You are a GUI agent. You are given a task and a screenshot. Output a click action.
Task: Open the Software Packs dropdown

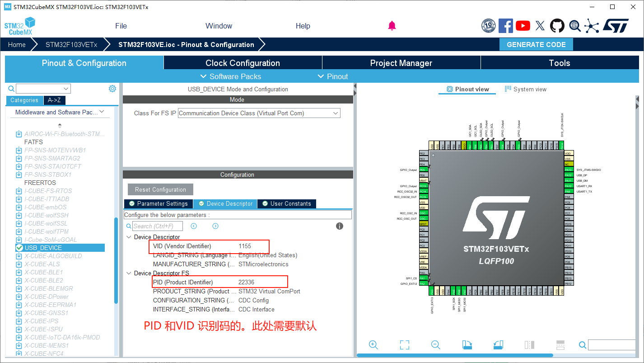(230, 76)
